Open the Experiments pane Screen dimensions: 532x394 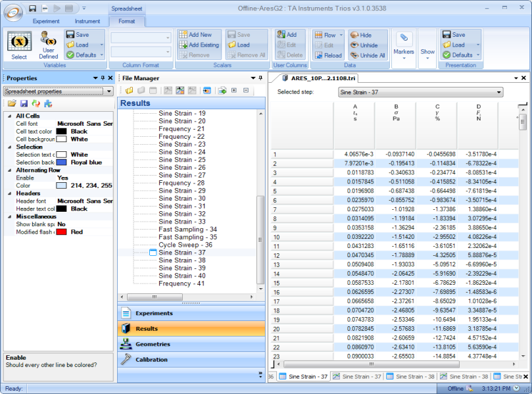click(191, 313)
